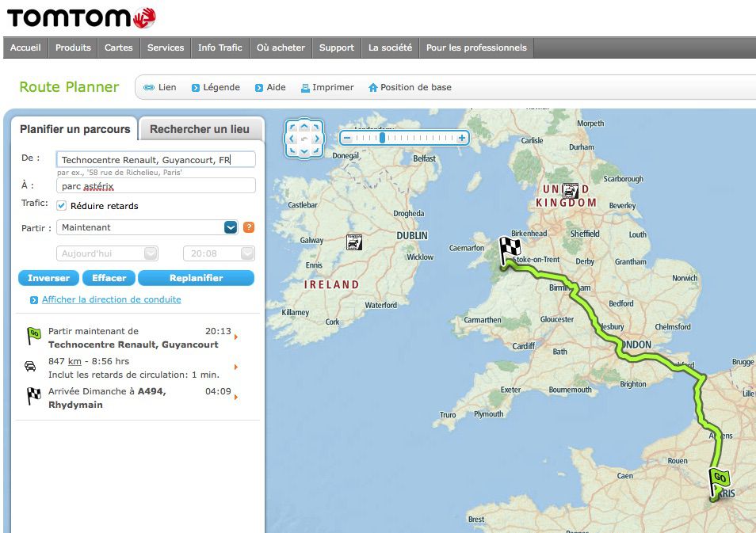This screenshot has height=533, width=756.
Task: Click the car icon in route summary
Action: (30, 366)
